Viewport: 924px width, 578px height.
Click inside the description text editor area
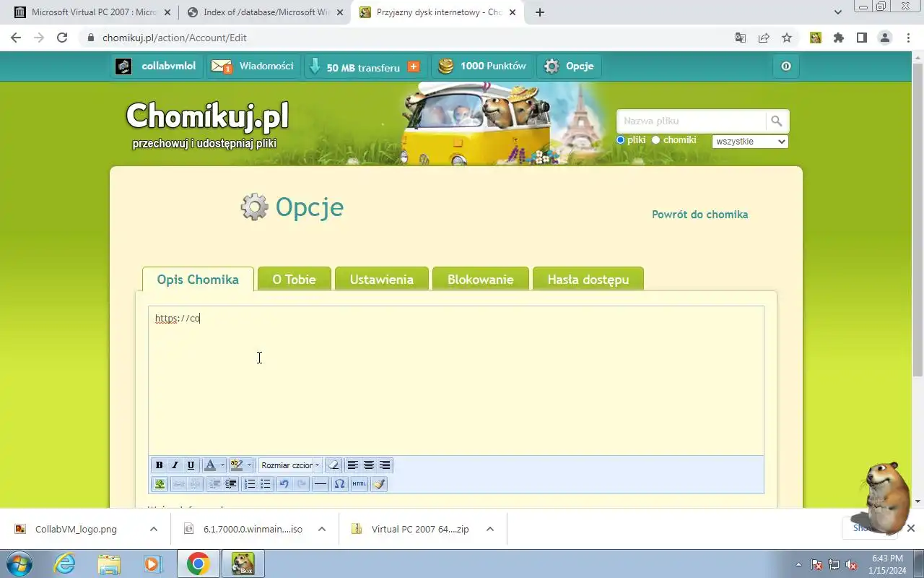point(456,381)
